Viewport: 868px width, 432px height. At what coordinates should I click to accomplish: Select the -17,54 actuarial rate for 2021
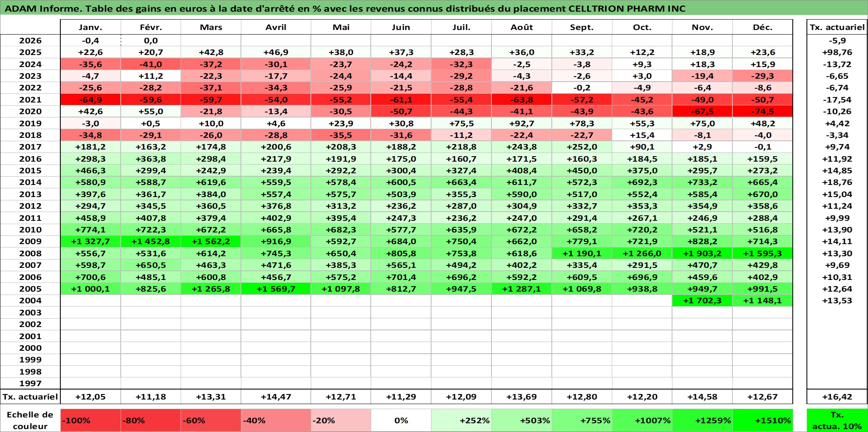point(837,100)
